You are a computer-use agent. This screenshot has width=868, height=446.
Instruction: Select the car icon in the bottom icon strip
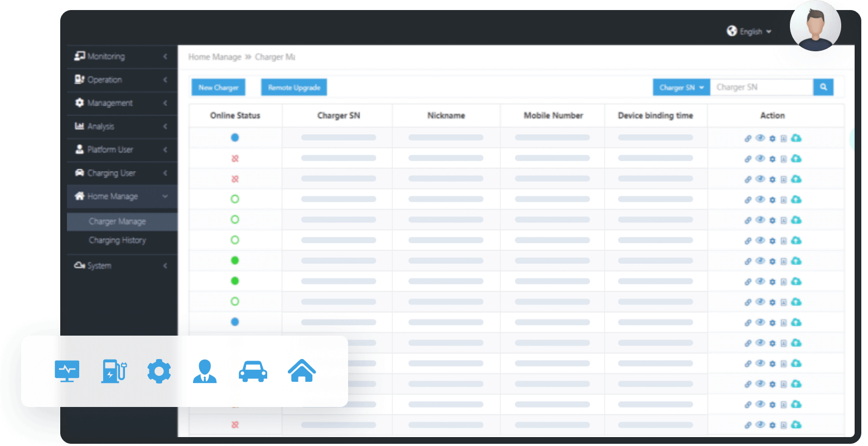[253, 371]
